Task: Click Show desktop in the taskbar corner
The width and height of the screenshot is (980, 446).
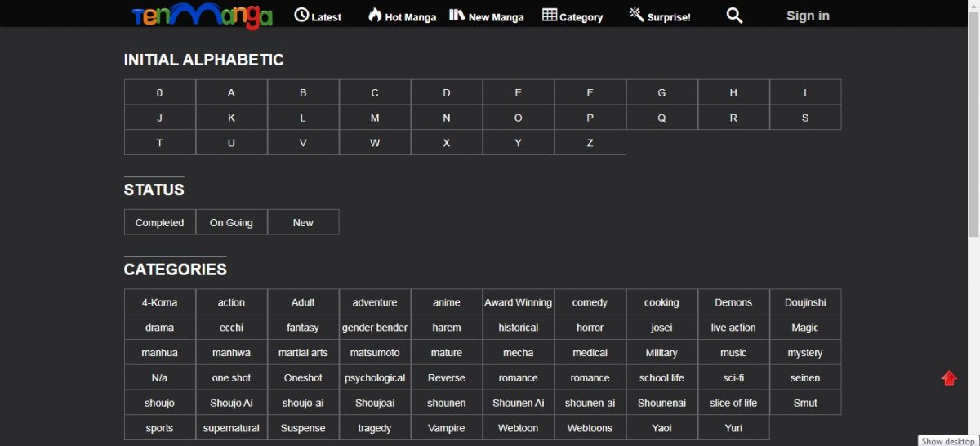Action: (947, 441)
